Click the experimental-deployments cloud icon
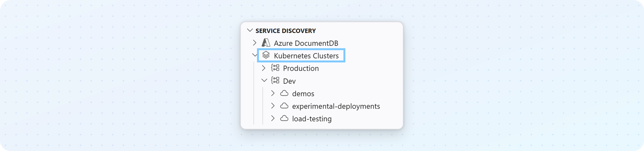Image resolution: width=644 pixels, height=151 pixels. (x=284, y=106)
